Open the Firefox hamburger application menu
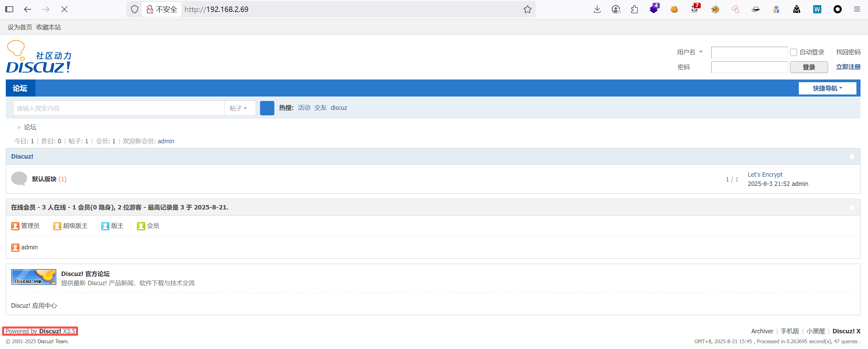The height and width of the screenshot is (349, 868). point(857,9)
